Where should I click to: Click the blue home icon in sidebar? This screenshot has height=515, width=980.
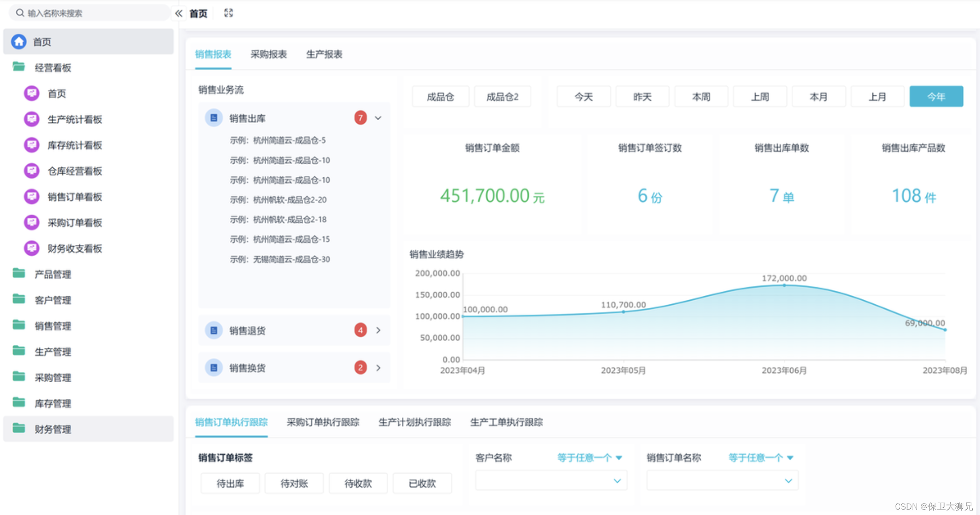(19, 41)
